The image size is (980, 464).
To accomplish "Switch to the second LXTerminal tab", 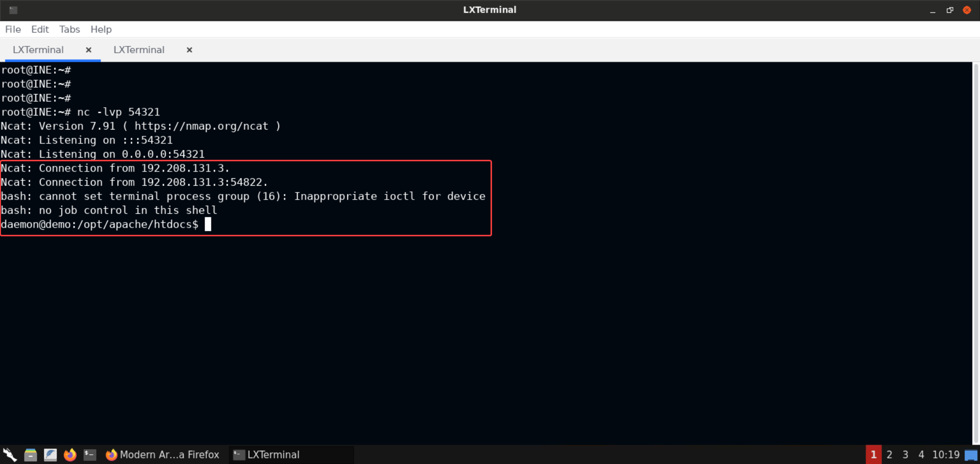I will point(139,50).
